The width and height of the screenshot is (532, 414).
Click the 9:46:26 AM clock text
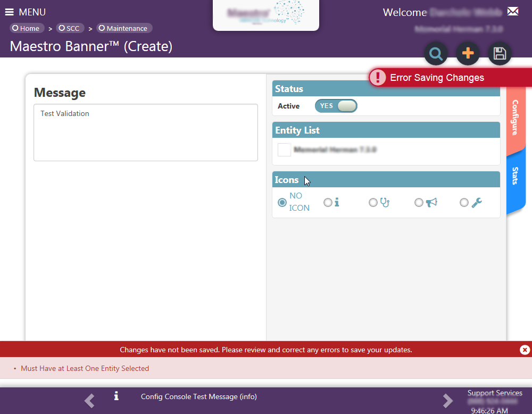pos(489,411)
